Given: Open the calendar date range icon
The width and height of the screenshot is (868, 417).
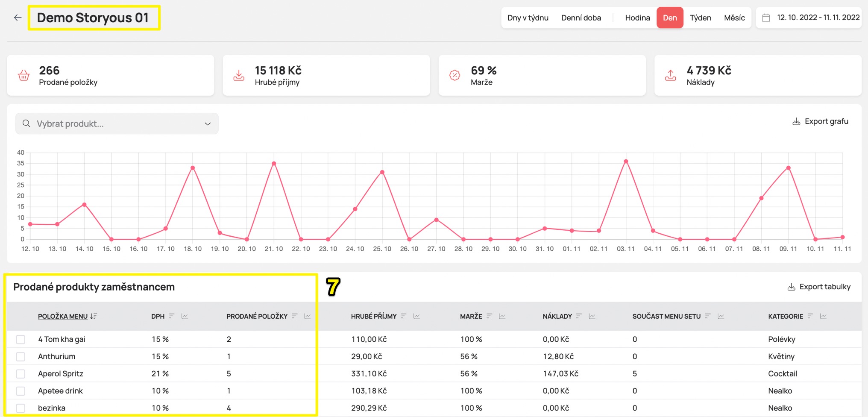Looking at the screenshot, I should tap(766, 18).
